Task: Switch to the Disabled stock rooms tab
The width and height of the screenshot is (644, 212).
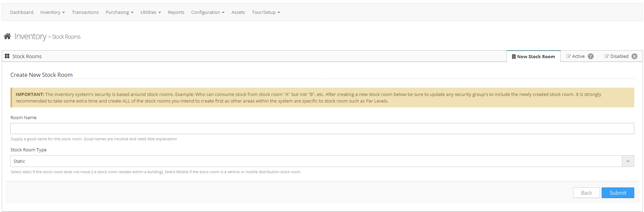Action: pos(619,56)
